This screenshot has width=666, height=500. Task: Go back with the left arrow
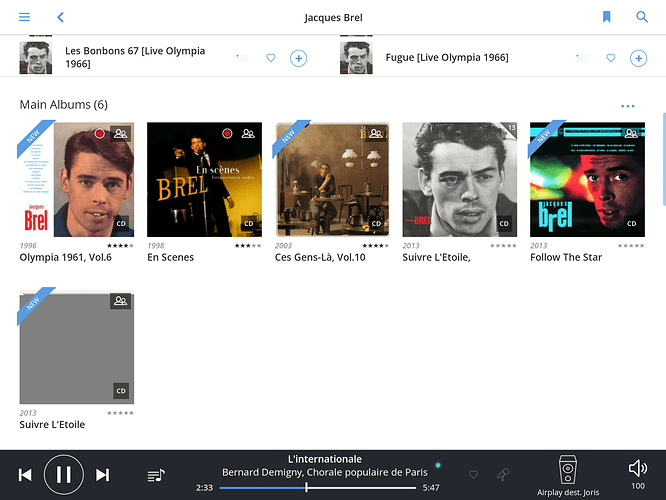coord(60,17)
